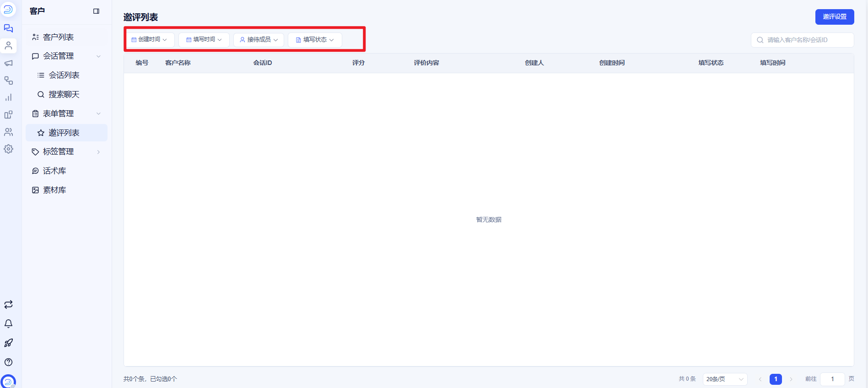Screen dimensions: 868x388
Task: Click the 评分 column header
Action: click(x=358, y=63)
